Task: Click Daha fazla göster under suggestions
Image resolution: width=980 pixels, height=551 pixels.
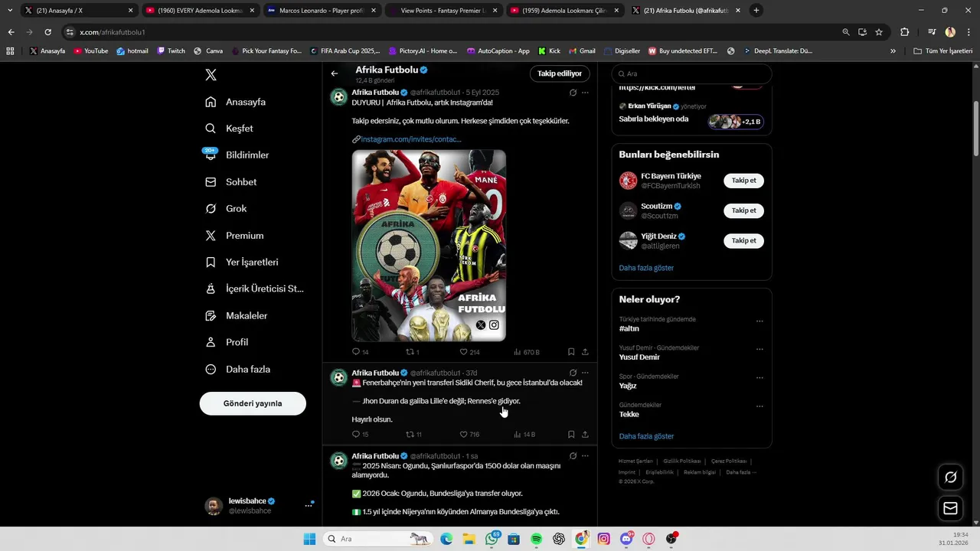Action: point(646,268)
